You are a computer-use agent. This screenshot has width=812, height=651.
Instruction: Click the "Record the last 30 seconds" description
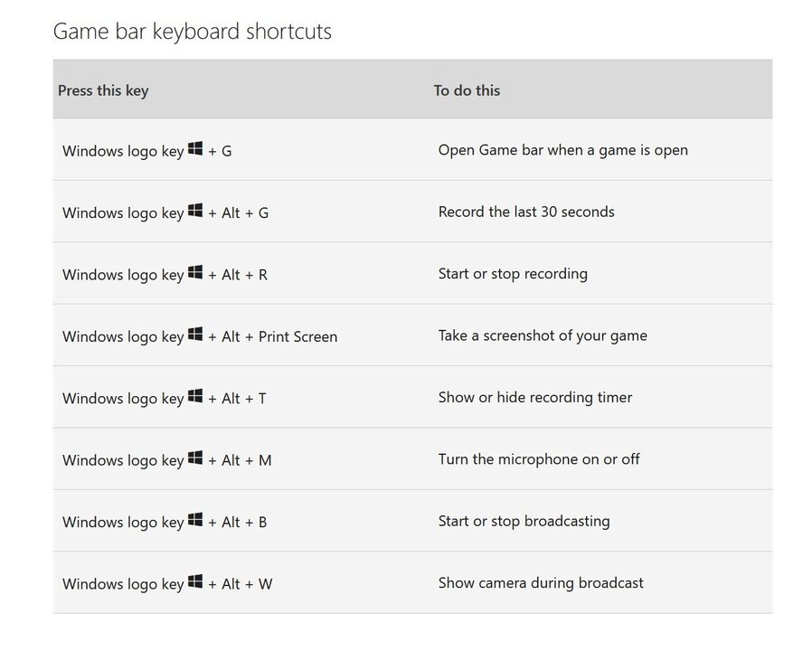click(x=526, y=212)
